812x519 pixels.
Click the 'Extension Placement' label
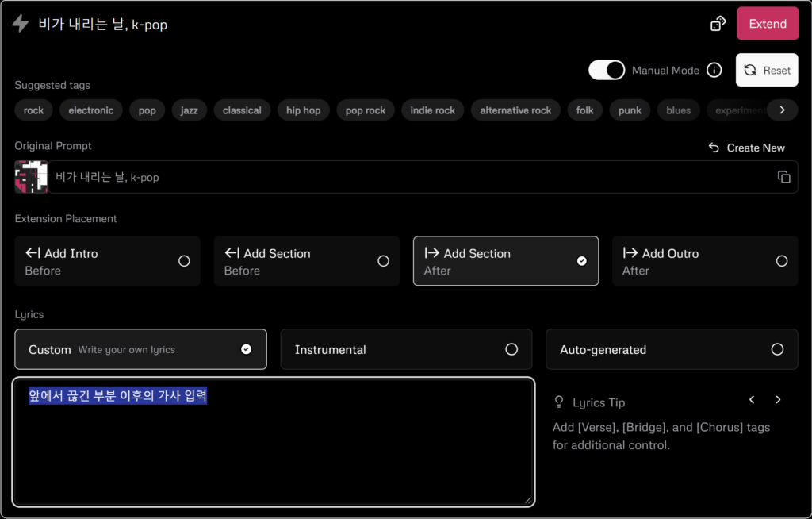pos(66,219)
